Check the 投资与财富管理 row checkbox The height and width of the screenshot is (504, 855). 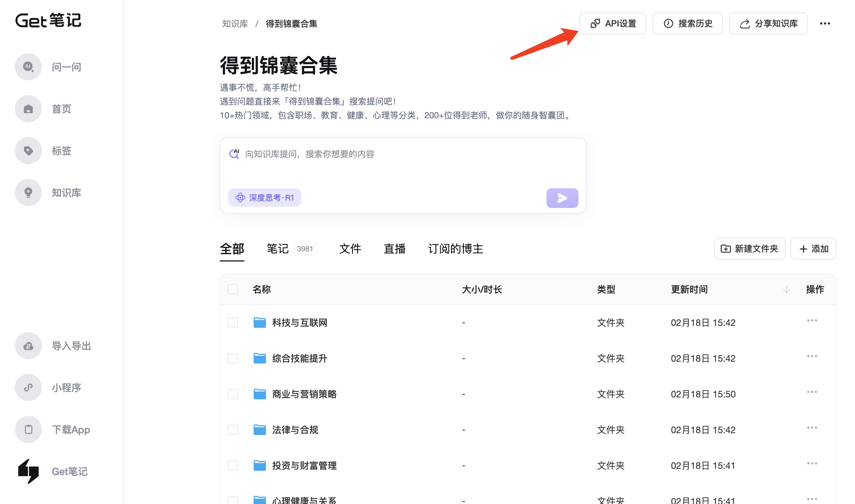click(x=233, y=465)
